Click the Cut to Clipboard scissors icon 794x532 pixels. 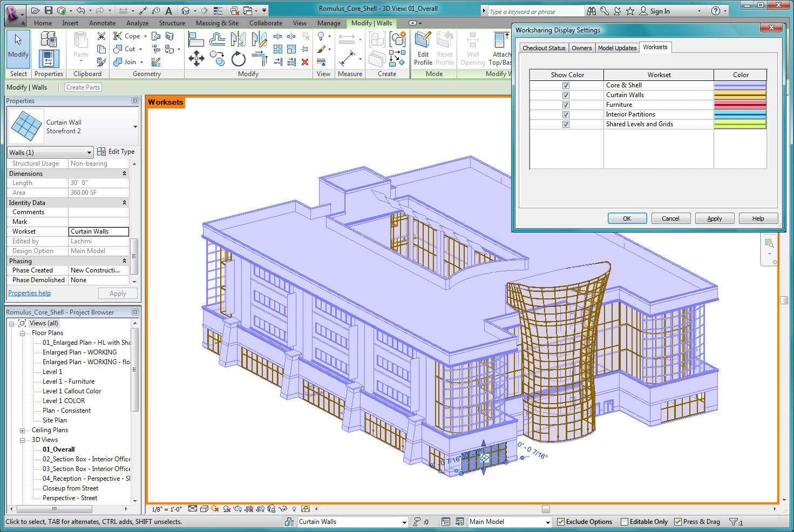[x=101, y=36]
